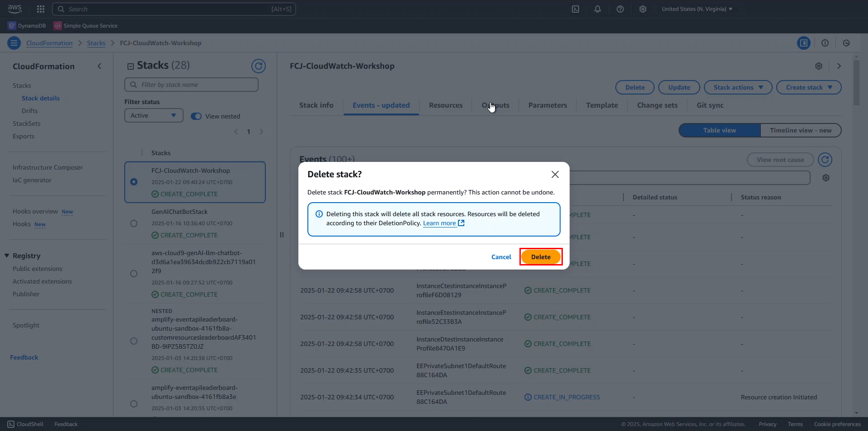Open the Create stack dropdown

809,87
